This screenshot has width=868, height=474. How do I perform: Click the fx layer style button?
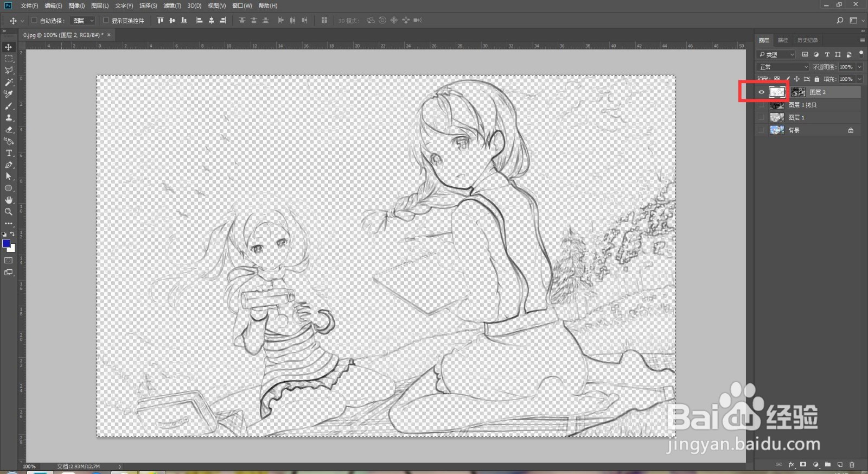point(791,465)
